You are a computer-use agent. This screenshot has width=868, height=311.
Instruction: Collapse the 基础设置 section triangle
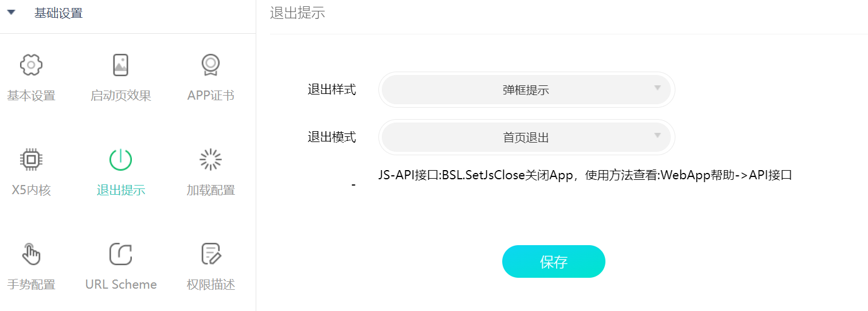coord(11,13)
